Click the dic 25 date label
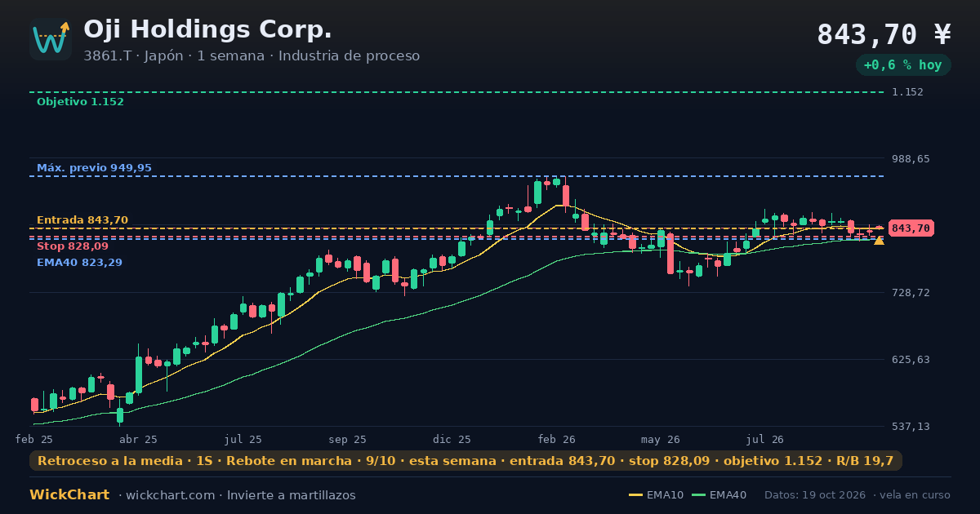Image resolution: width=980 pixels, height=514 pixels. (x=452, y=439)
